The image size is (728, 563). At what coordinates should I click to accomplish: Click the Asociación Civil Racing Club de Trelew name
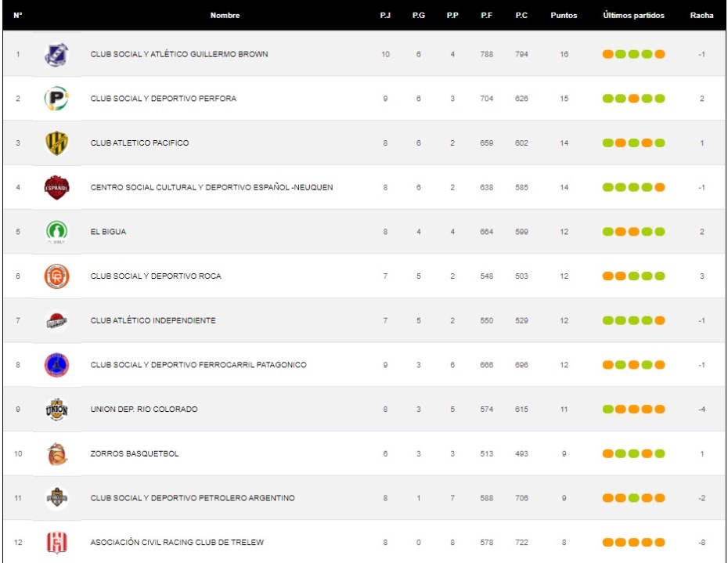(x=177, y=543)
